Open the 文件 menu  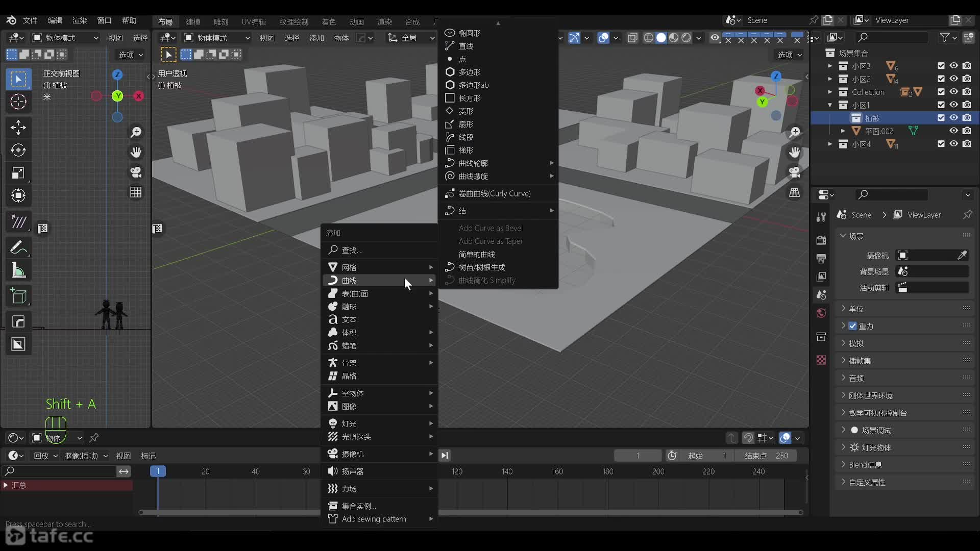pos(30,20)
